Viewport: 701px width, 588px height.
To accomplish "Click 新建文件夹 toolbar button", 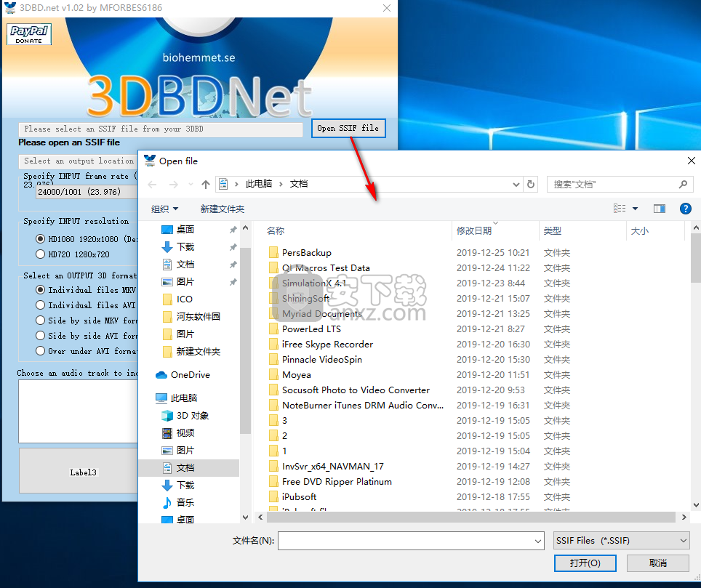I will 223,209.
